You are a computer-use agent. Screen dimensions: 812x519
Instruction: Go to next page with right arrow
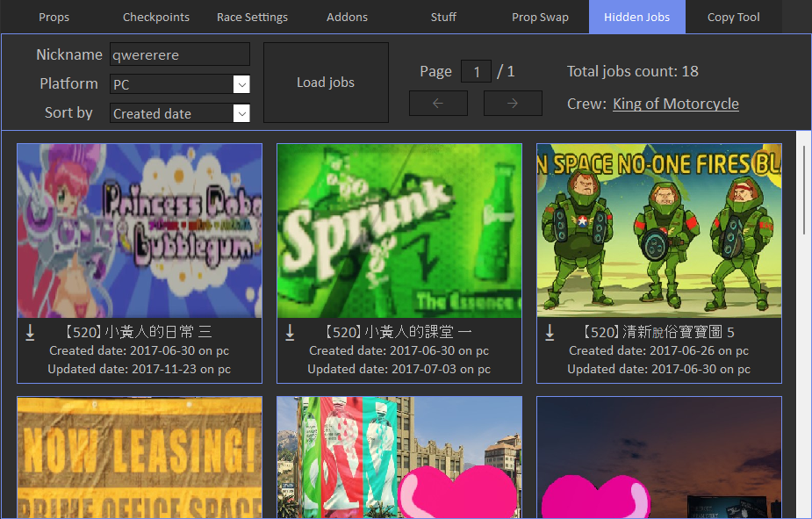(513, 103)
